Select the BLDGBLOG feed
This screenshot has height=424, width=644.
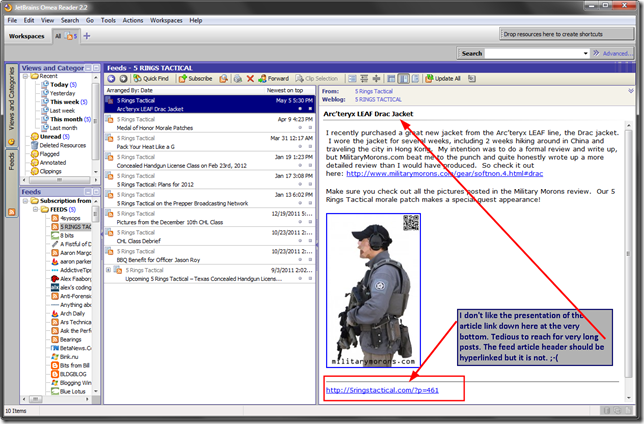(x=69, y=374)
